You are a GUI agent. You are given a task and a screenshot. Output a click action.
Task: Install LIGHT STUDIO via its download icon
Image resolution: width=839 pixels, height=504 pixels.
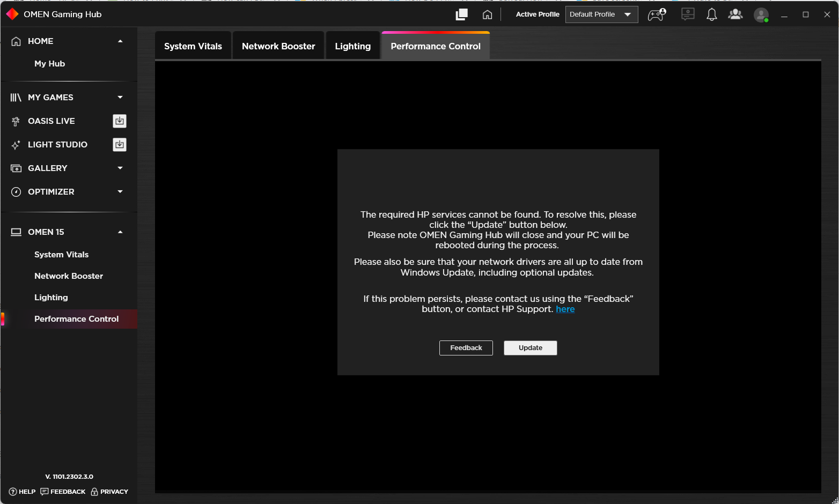(x=119, y=144)
